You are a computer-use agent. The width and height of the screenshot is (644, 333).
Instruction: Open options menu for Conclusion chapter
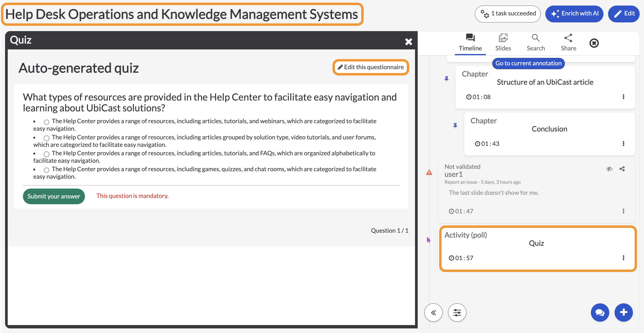tap(623, 143)
